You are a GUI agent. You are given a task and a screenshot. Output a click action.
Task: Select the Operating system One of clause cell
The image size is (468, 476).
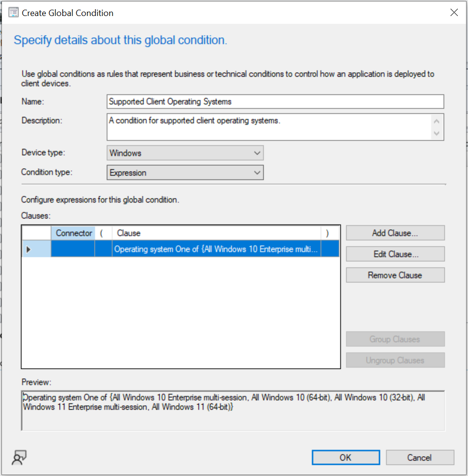(216, 249)
